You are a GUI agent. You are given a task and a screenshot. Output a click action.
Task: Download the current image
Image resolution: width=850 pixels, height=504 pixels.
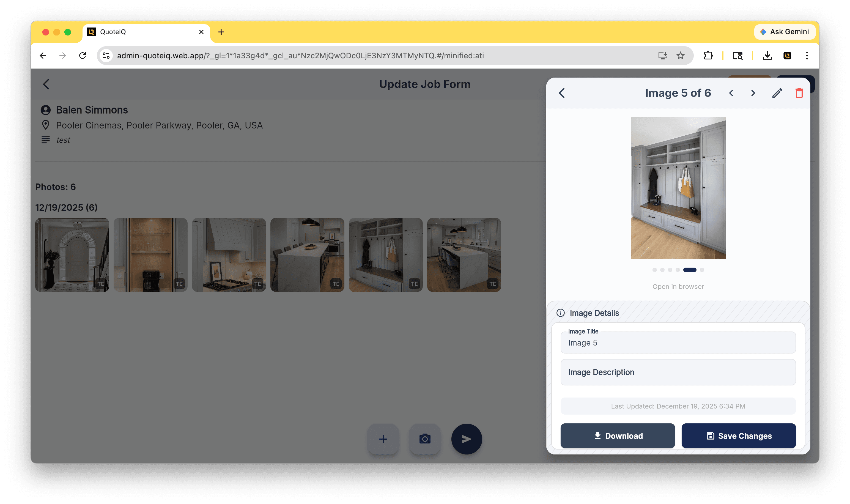[x=618, y=436]
